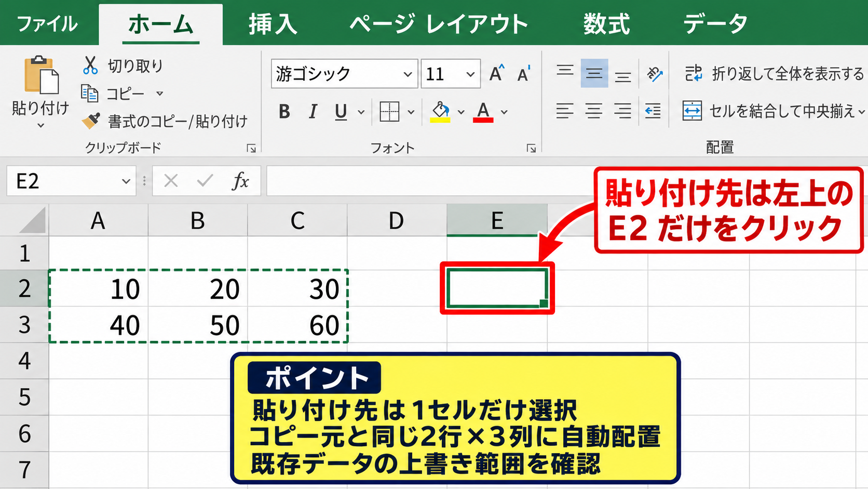Click the 貼り付け label under Paste

tap(40, 108)
